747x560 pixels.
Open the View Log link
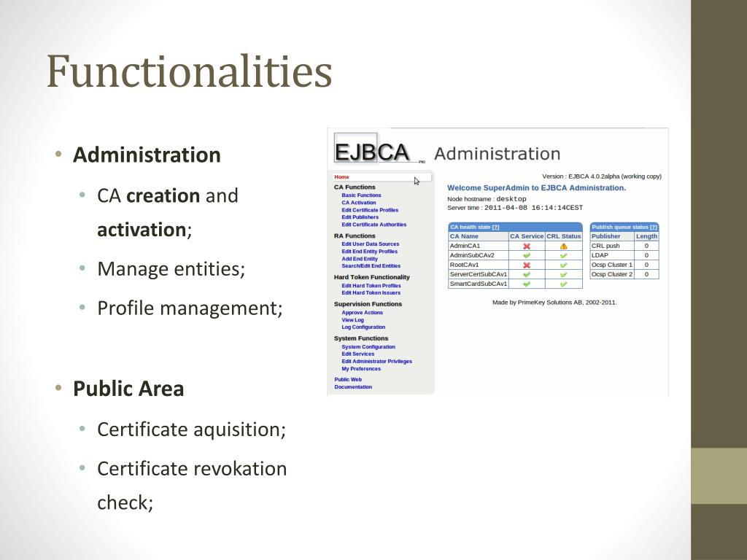(352, 320)
